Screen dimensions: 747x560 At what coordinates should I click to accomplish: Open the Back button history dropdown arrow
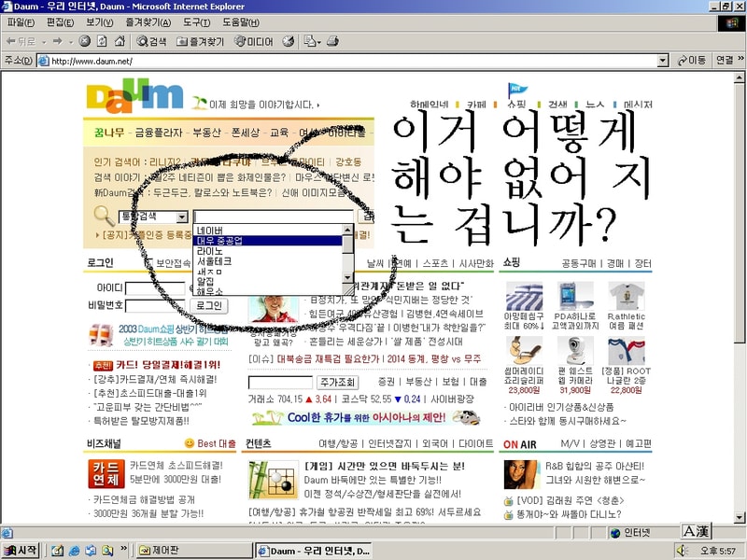point(44,42)
